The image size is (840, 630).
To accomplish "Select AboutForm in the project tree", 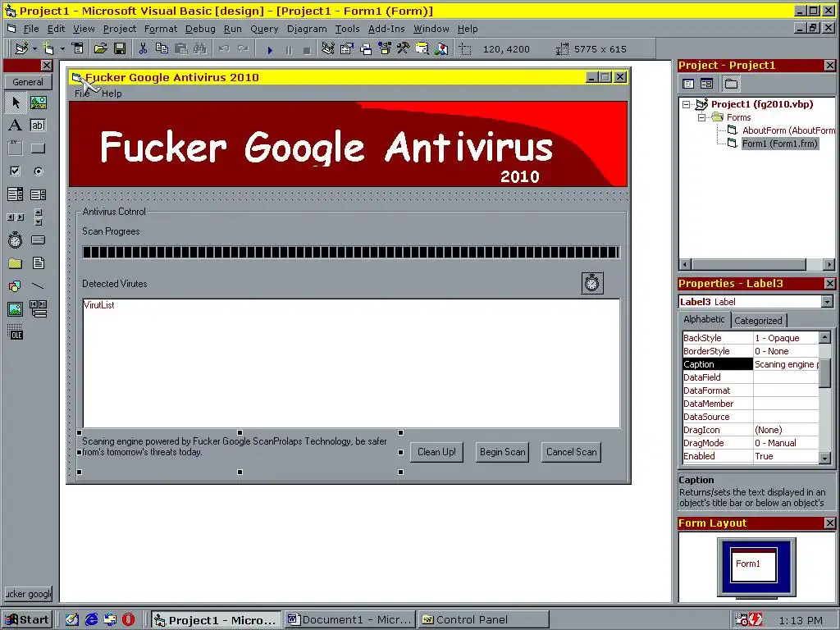I will tap(782, 130).
